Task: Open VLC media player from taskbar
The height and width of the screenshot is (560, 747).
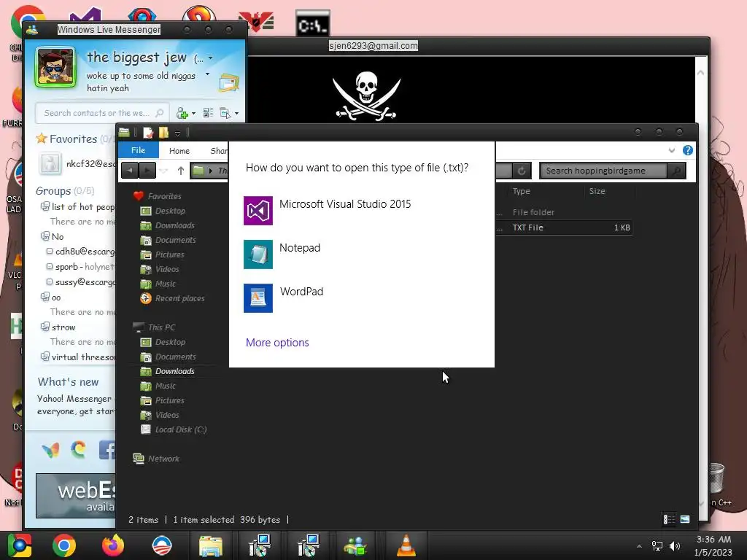Action: click(406, 545)
